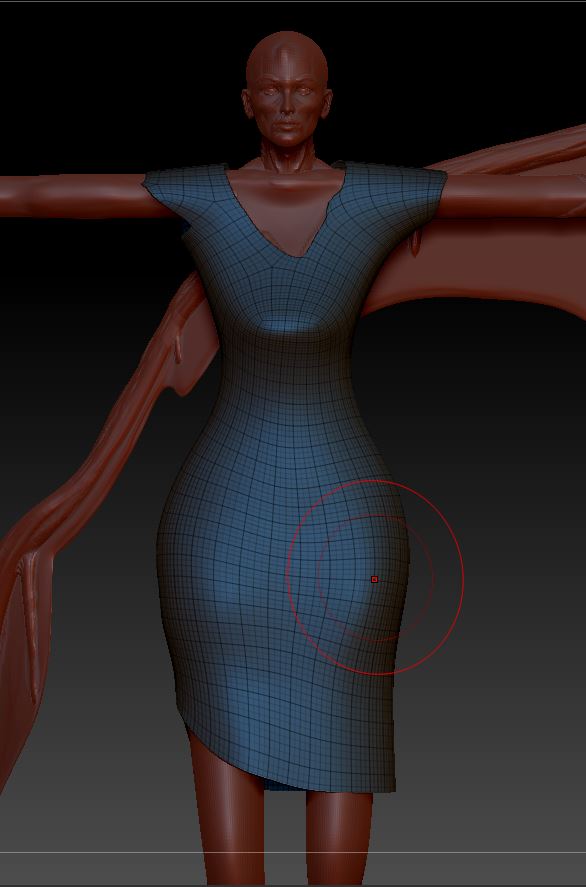Image resolution: width=586 pixels, height=887 pixels.
Task: Click the hand hanging at lower left
Action: pyautogui.click(x=28, y=622)
